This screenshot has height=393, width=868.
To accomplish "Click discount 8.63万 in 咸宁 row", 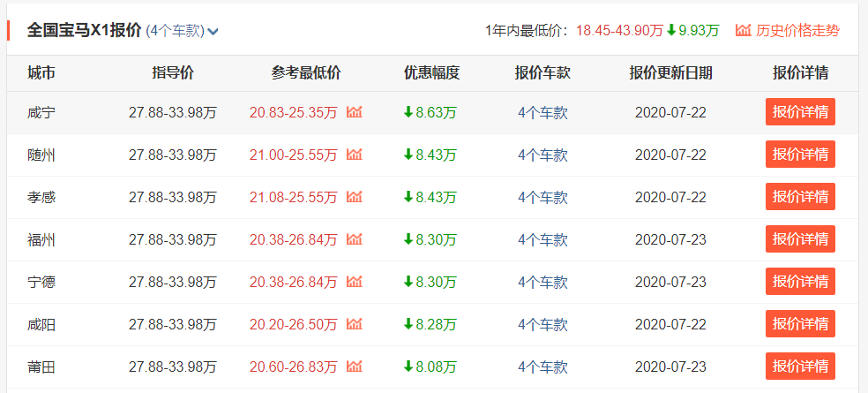I will coord(430,112).
